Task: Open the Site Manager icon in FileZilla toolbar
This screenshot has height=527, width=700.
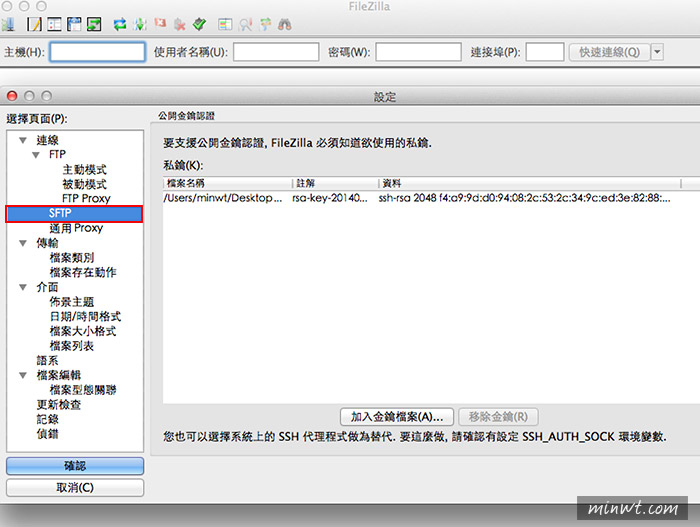Action: pyautogui.click(x=8, y=24)
